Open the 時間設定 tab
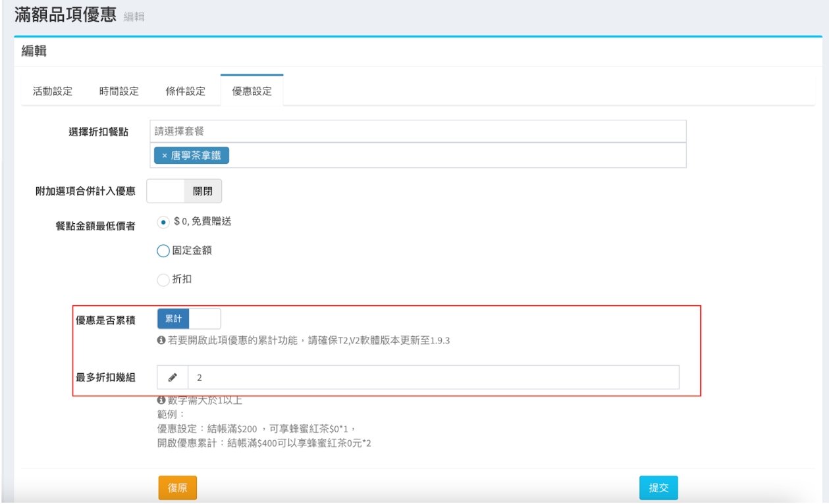Image resolution: width=829 pixels, height=504 pixels. [x=119, y=91]
